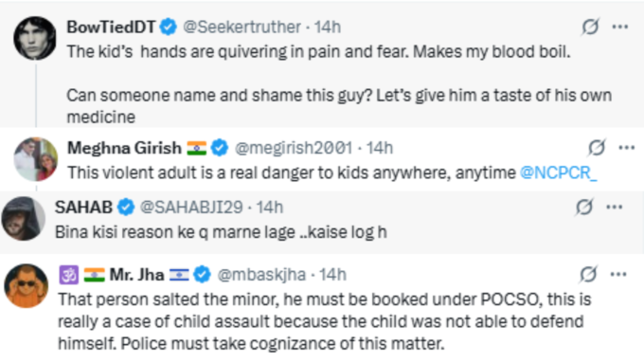View SAHAB's profile avatar
Viewport: 644px width, 363px height.
(23, 218)
